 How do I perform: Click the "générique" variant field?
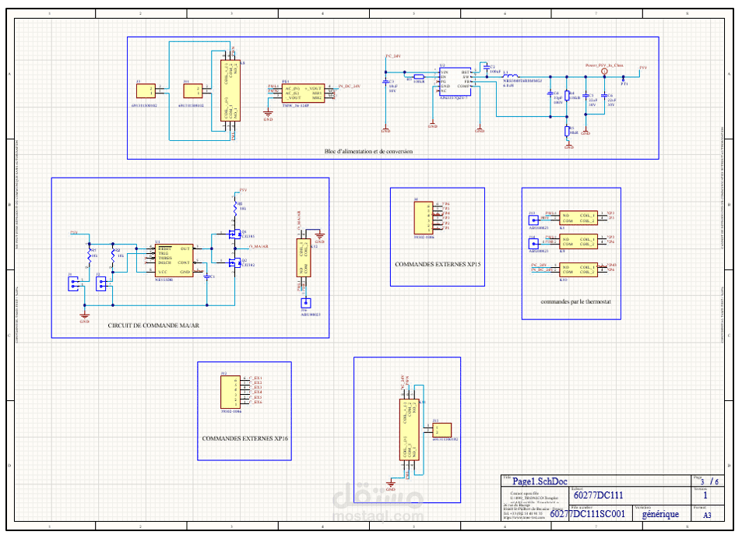[x=660, y=514]
